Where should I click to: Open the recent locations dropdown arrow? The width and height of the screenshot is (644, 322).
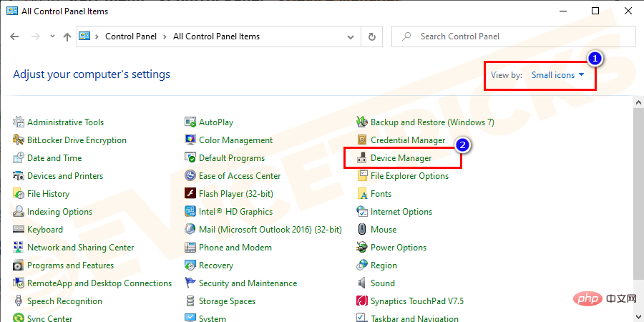click(52, 36)
